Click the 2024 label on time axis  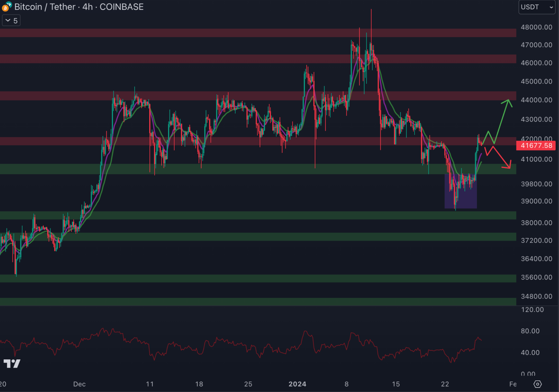(297, 384)
